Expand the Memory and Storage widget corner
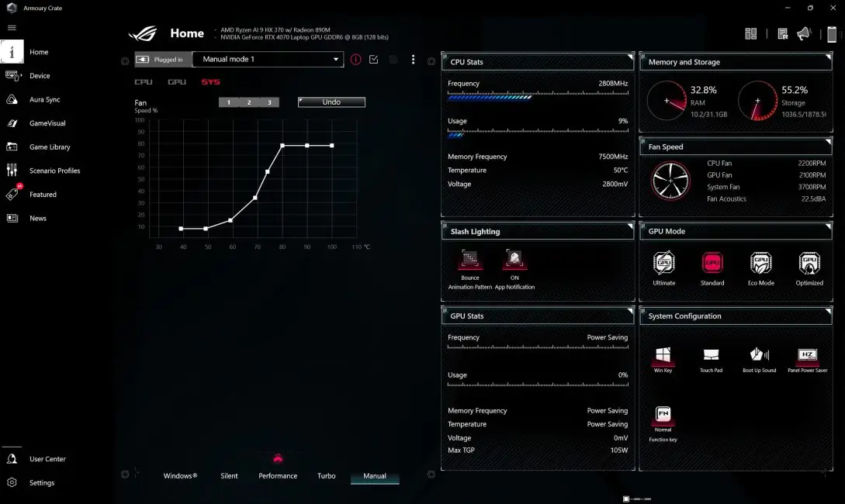This screenshot has width=845, height=504. coord(828,57)
